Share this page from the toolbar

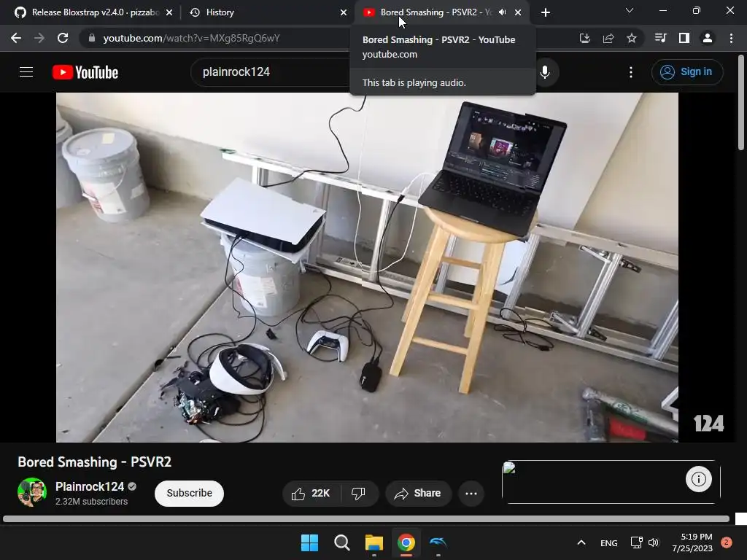tap(608, 38)
